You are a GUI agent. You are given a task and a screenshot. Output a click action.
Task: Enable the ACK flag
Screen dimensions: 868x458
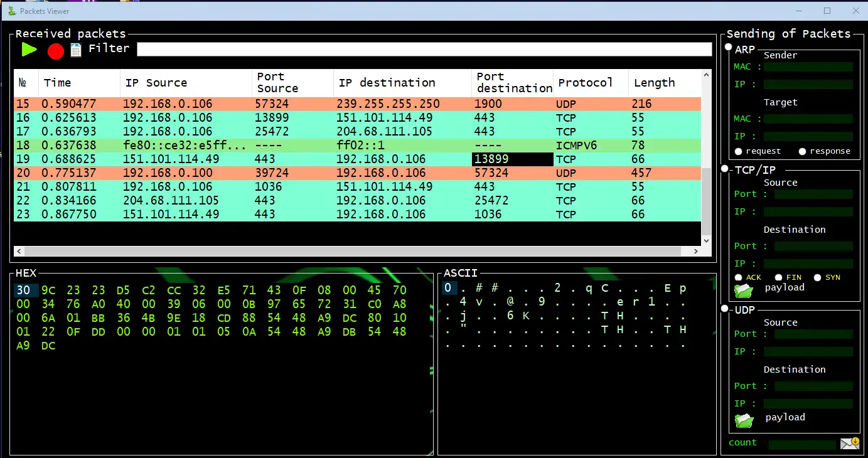click(x=738, y=277)
